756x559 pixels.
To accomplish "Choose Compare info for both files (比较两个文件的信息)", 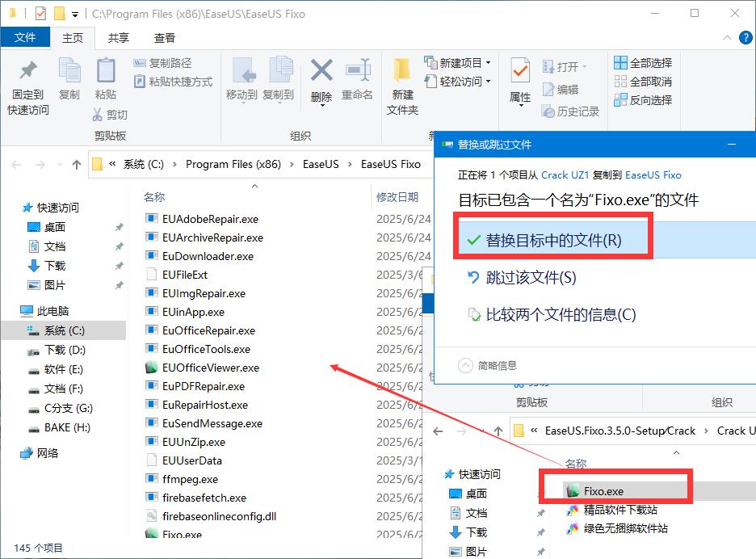I will coord(552,314).
